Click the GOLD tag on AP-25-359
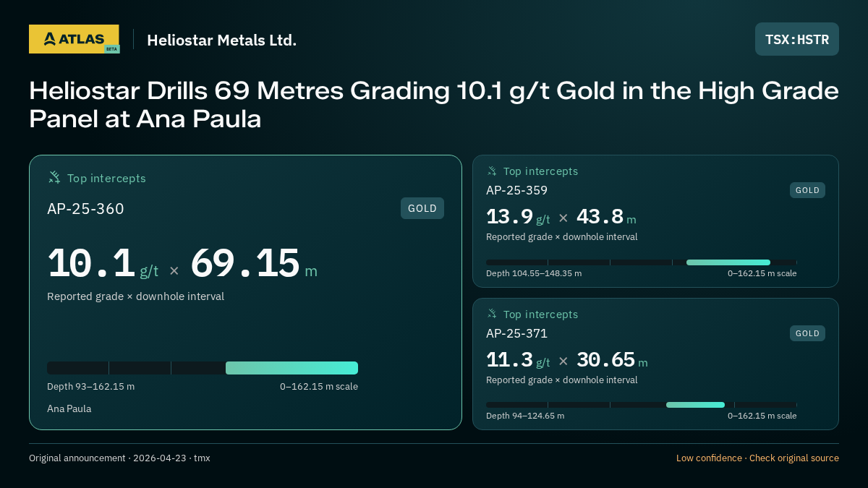Image resolution: width=868 pixels, height=488 pixels. [x=807, y=190]
